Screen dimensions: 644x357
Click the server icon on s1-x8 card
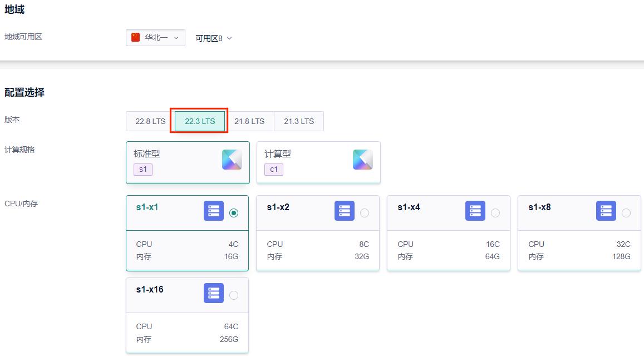pyautogui.click(x=606, y=211)
